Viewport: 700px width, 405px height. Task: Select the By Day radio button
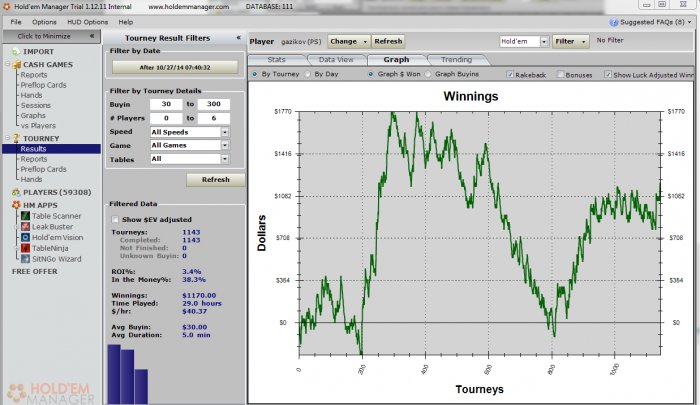308,74
